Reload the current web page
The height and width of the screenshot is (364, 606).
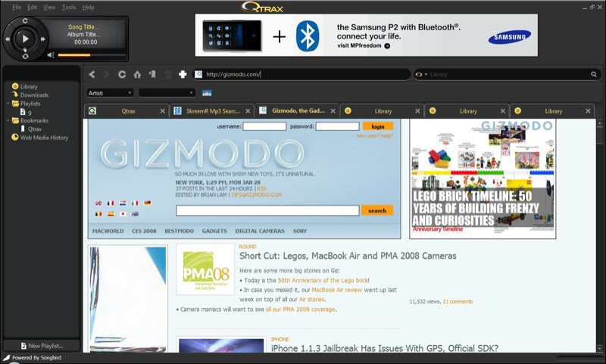(x=122, y=74)
